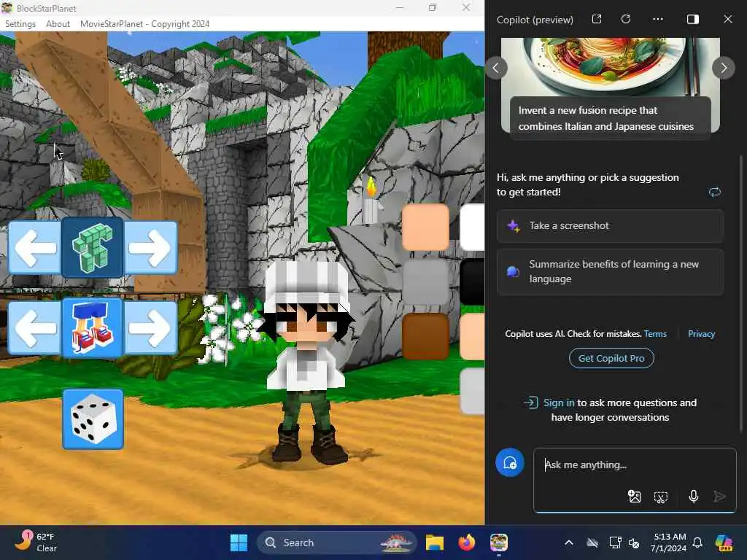Pick the peach skin color swatch

(426, 227)
